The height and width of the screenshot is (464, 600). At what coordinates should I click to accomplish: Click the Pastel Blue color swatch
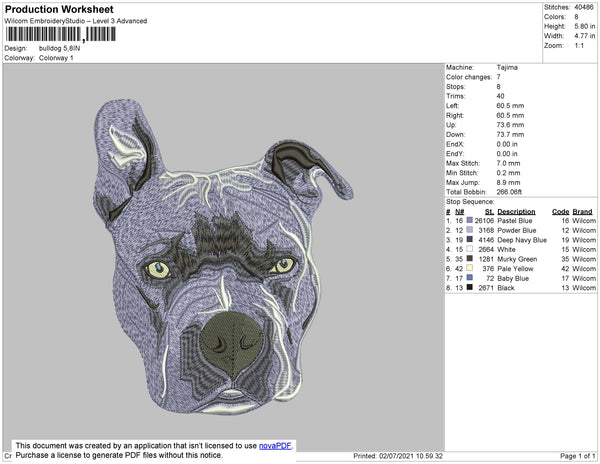coord(470,220)
